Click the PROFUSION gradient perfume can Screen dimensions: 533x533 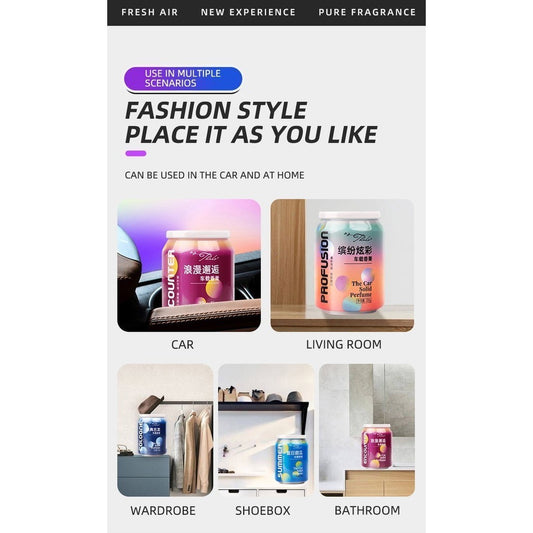pos(349,262)
